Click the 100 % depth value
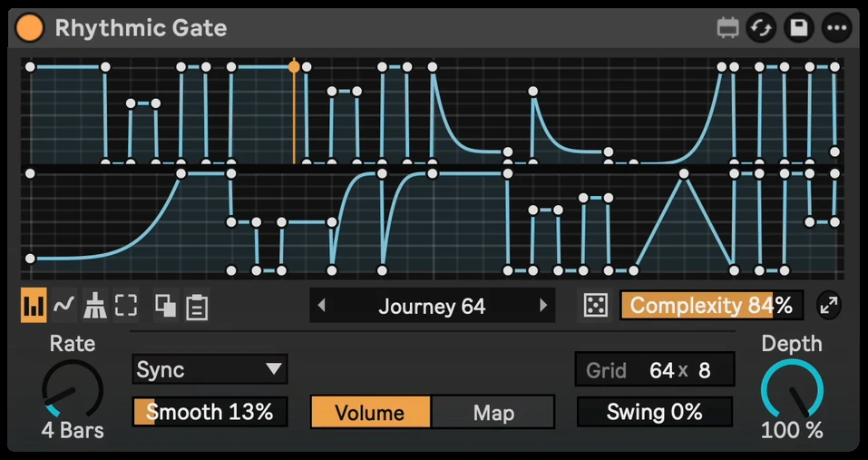 pos(792,430)
